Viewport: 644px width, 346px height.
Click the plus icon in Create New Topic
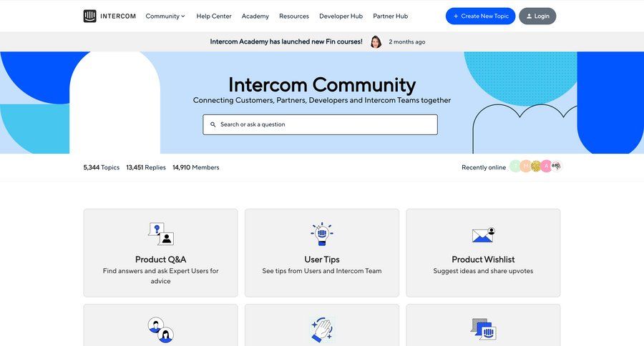(x=456, y=16)
